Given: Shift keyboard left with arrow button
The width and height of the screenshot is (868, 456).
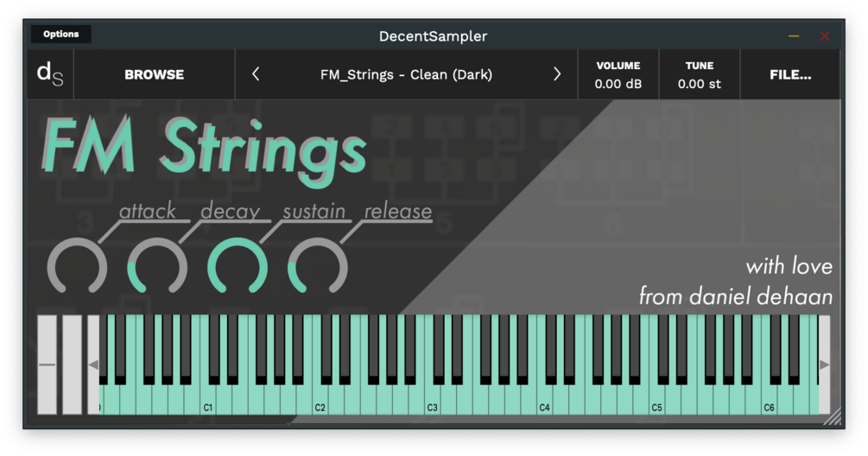Looking at the screenshot, I should point(93,364).
